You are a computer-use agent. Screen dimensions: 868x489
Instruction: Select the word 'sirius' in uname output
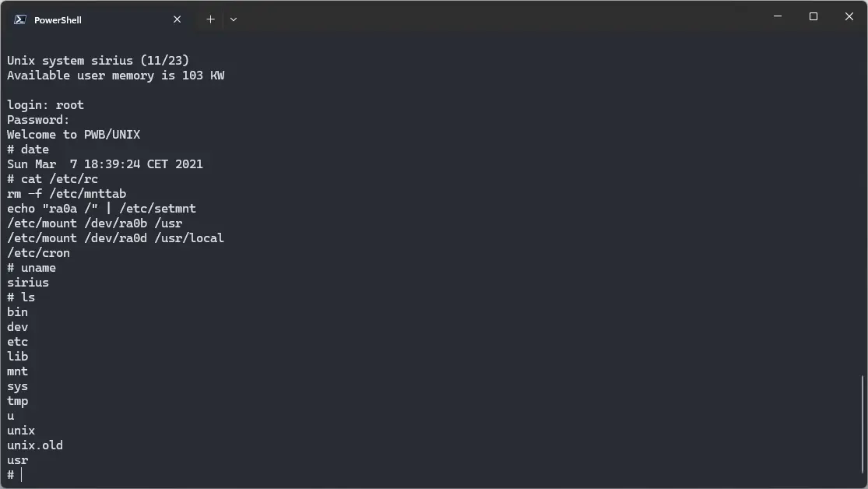[x=27, y=282]
